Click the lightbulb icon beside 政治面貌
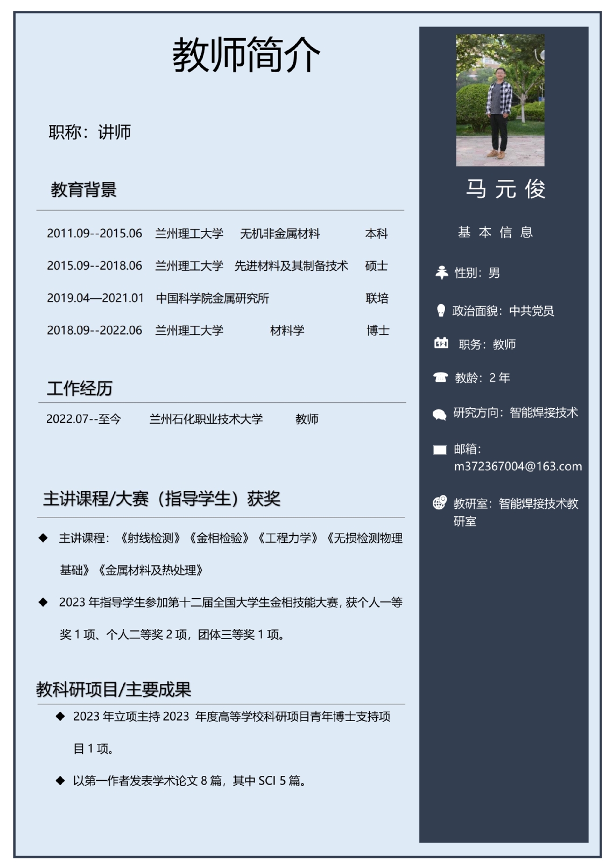 click(441, 311)
